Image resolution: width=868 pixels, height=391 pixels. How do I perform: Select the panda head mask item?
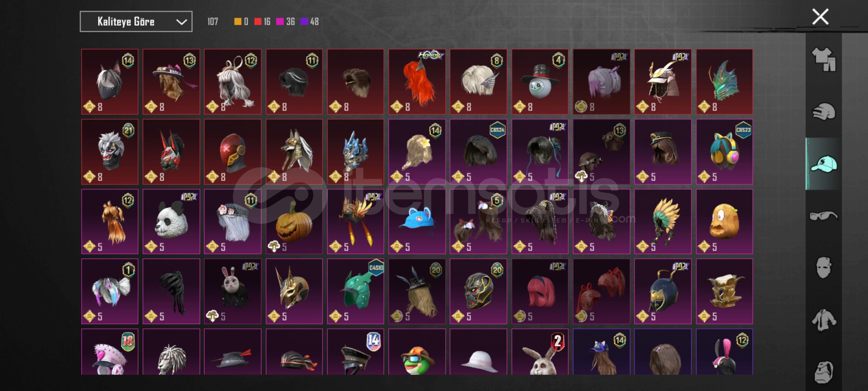click(x=171, y=222)
